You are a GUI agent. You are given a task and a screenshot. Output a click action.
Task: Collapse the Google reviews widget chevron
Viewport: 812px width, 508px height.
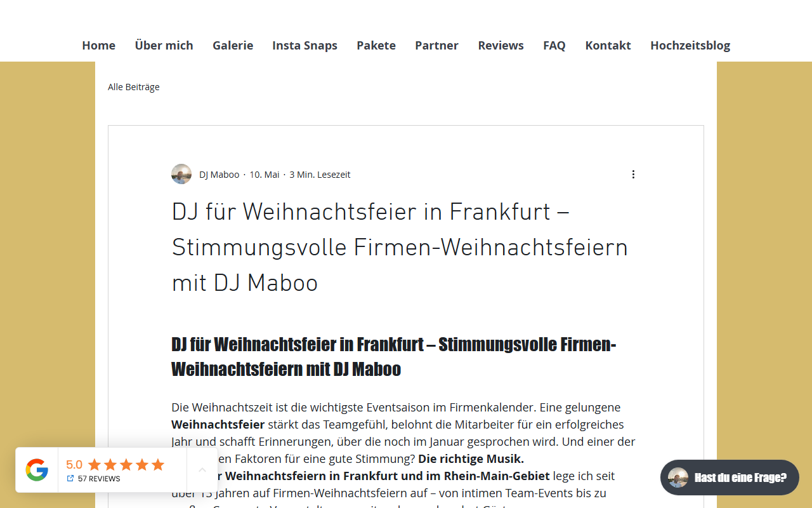pos(202,470)
